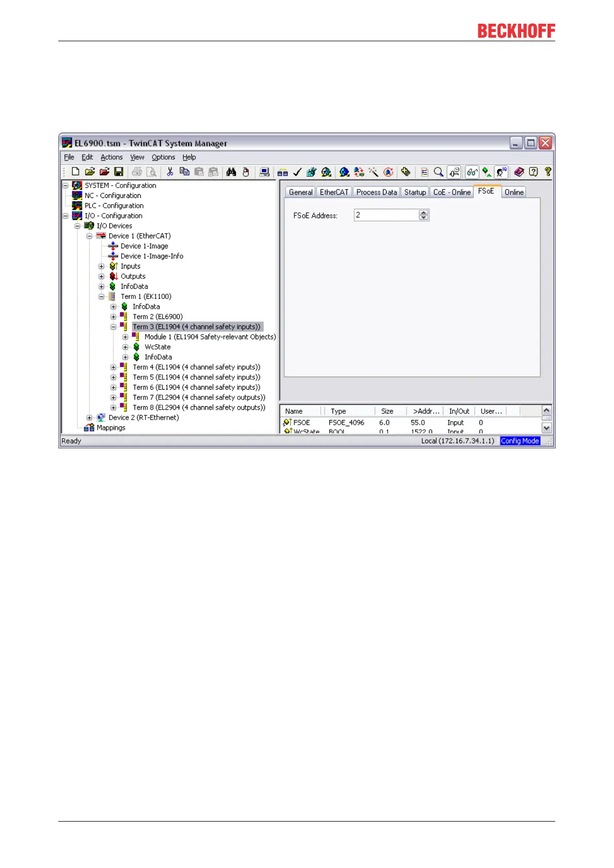
Task: Click the Config Mode status indicator
Action: [x=520, y=441]
